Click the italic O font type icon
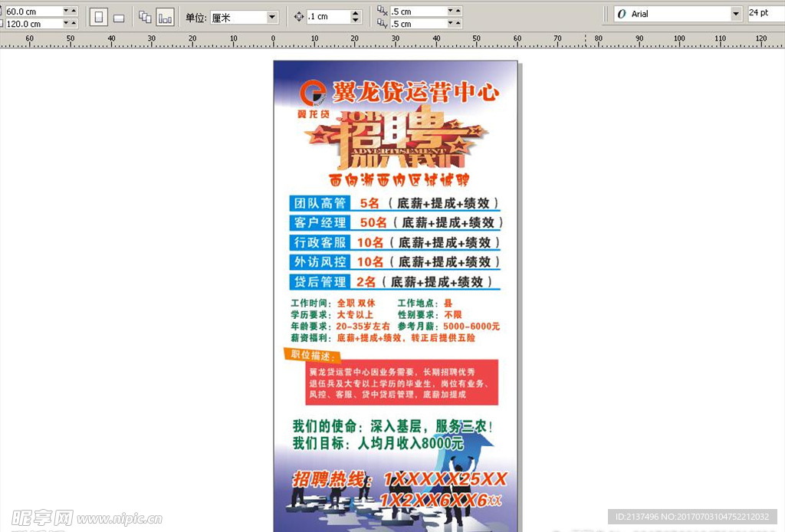This screenshot has width=785, height=532. click(621, 14)
